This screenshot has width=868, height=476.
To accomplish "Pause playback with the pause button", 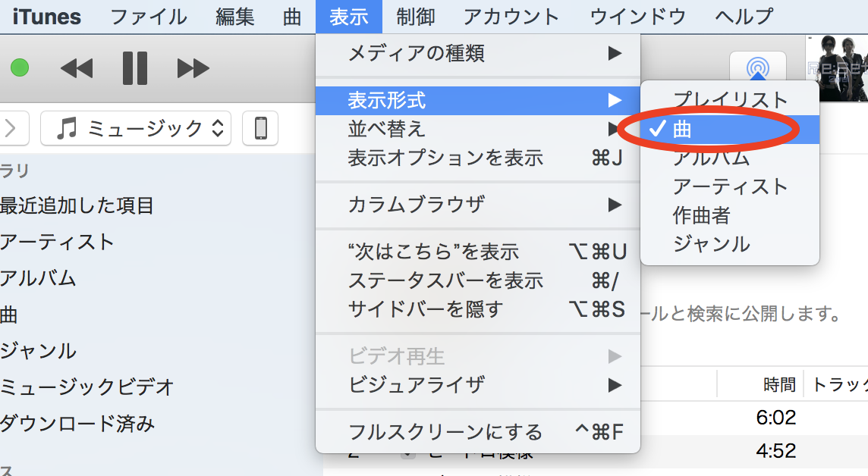I will 135,68.
